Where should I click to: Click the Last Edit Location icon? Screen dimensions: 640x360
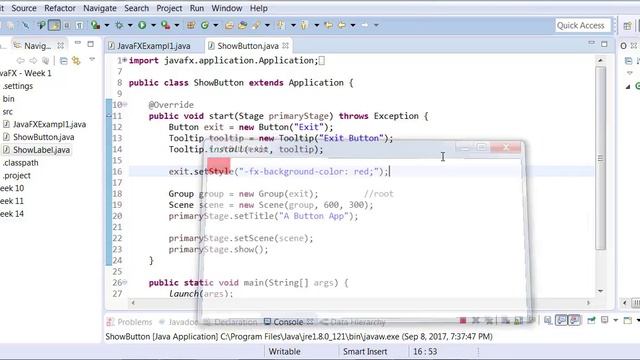pos(328,25)
